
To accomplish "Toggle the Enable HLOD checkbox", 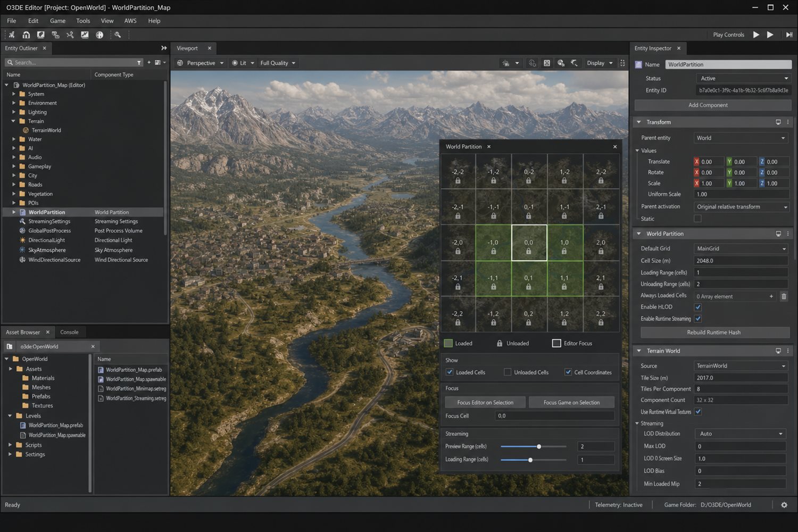I will tap(698, 307).
